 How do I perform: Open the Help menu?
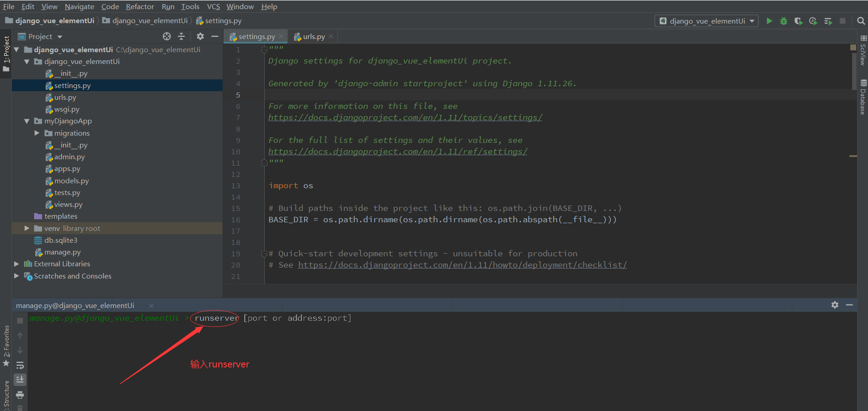click(269, 6)
